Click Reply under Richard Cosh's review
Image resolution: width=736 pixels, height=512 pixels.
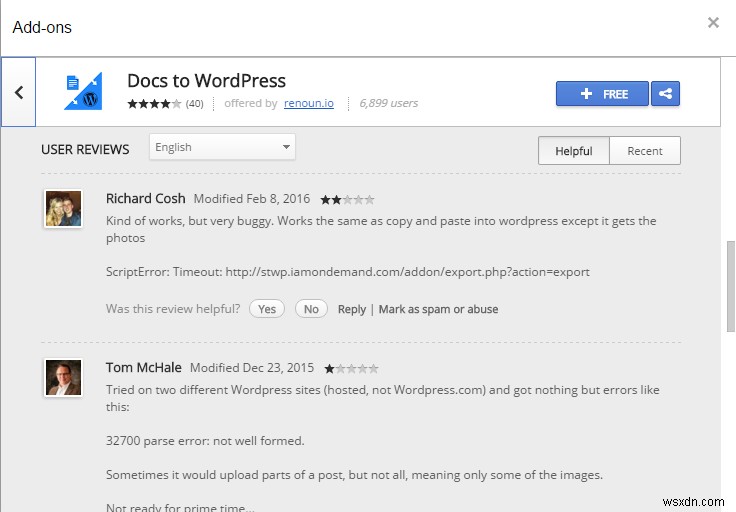pos(352,309)
